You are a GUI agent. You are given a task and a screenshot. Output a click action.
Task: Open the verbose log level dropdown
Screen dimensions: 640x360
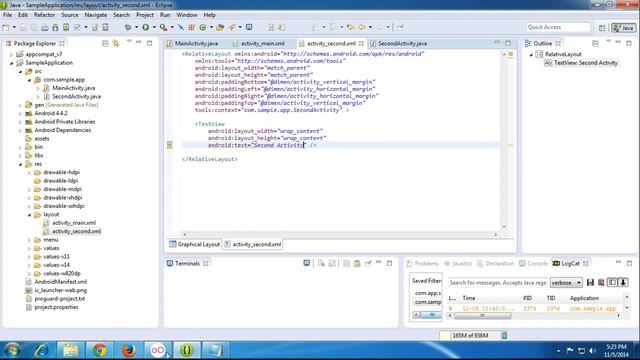point(566,282)
